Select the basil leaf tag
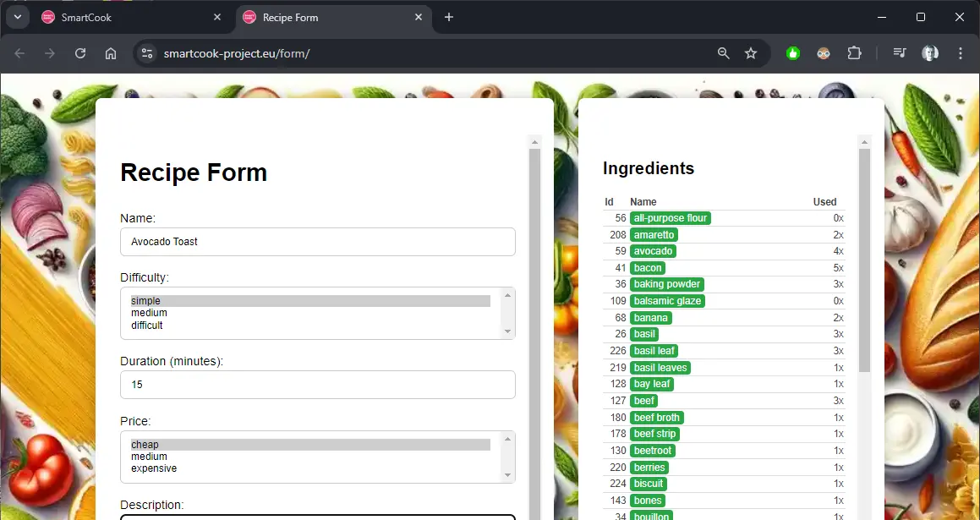 tap(654, 351)
